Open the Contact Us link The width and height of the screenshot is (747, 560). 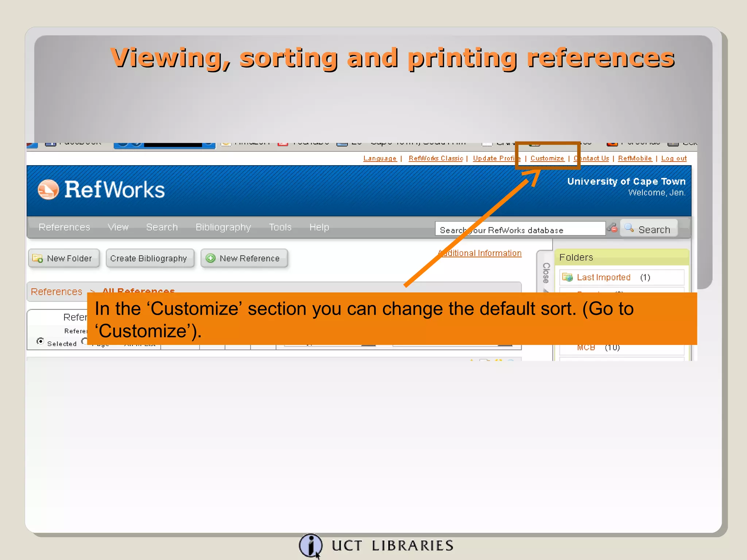click(x=591, y=158)
